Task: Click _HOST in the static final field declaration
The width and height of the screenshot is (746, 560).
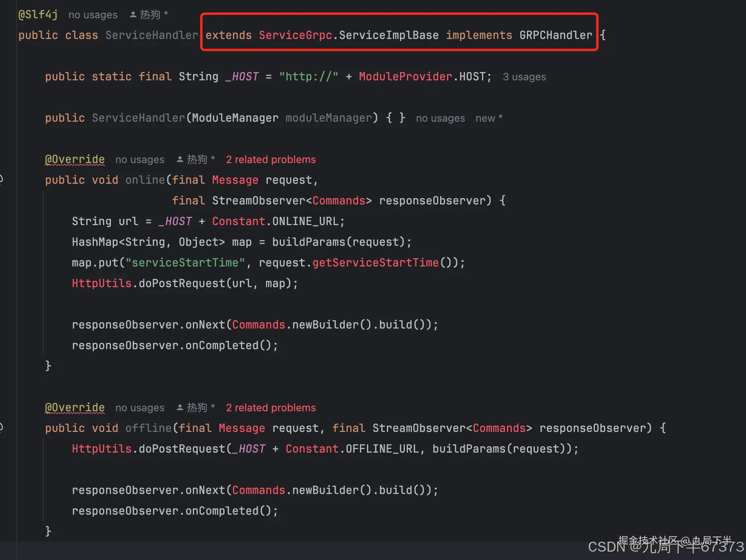Action: (242, 77)
